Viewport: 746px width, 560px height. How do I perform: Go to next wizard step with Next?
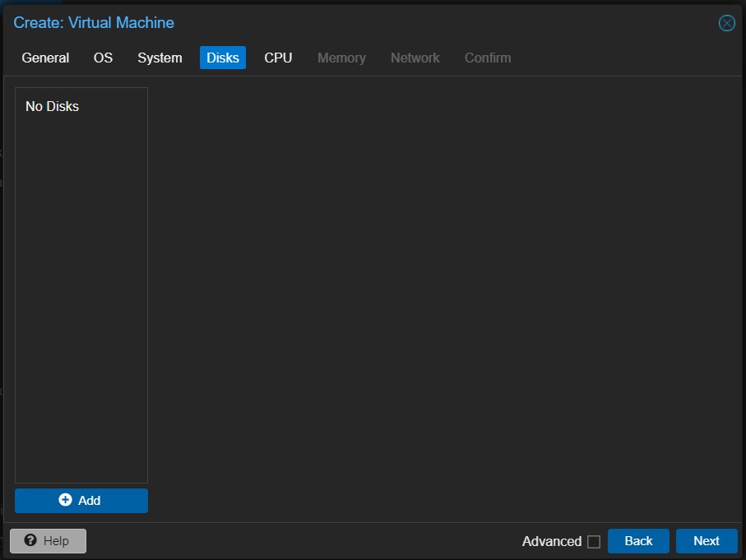pyautogui.click(x=707, y=541)
